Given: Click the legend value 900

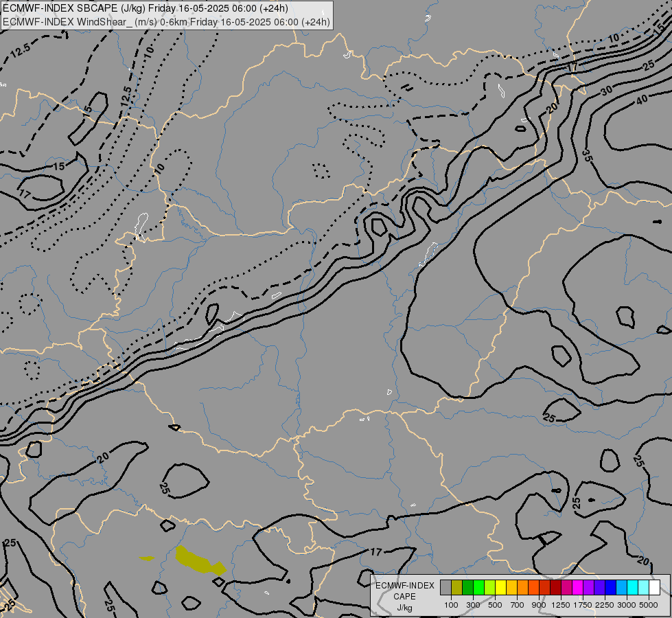Looking at the screenshot, I should (539, 605).
